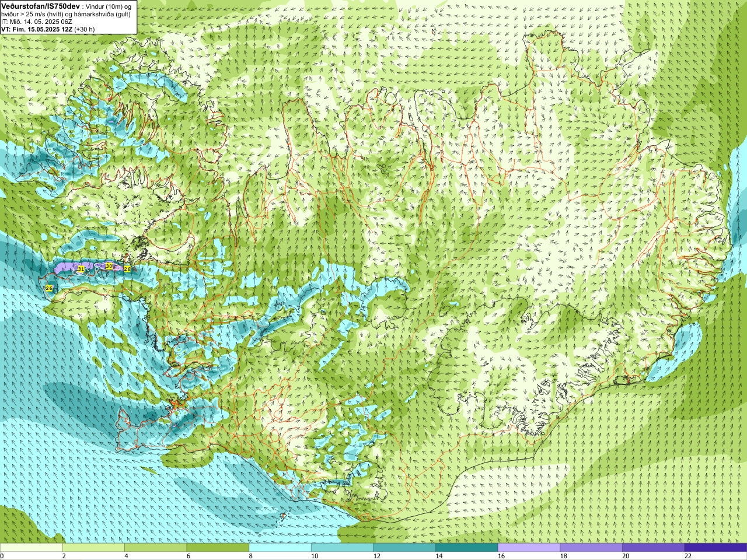Image resolution: width=747 pixels, height=560 pixels.
Task: Click the legend scale value 20
Action: (626, 556)
